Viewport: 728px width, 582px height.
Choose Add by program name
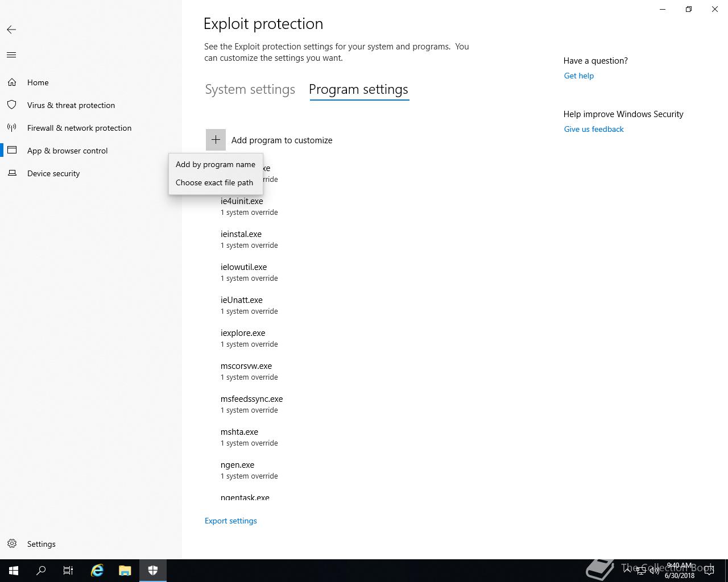pos(216,164)
